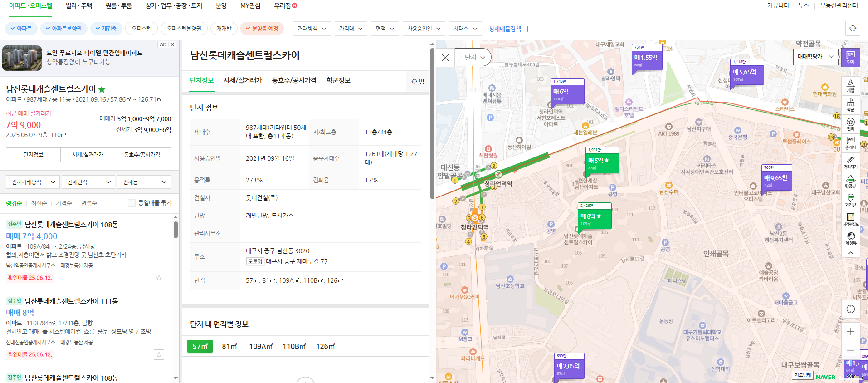Image resolution: width=868 pixels, height=383 pixels.
Task: Toggle the 재개발 filter chip
Action: tap(224, 29)
